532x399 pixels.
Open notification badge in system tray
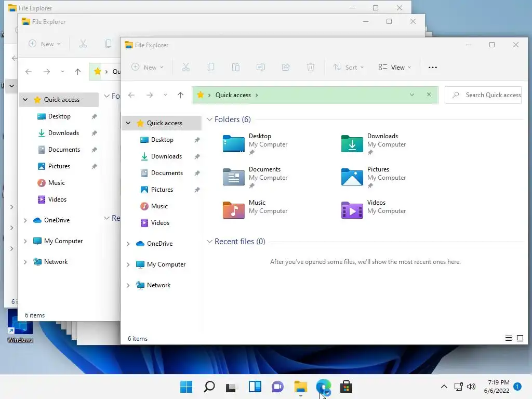click(517, 386)
